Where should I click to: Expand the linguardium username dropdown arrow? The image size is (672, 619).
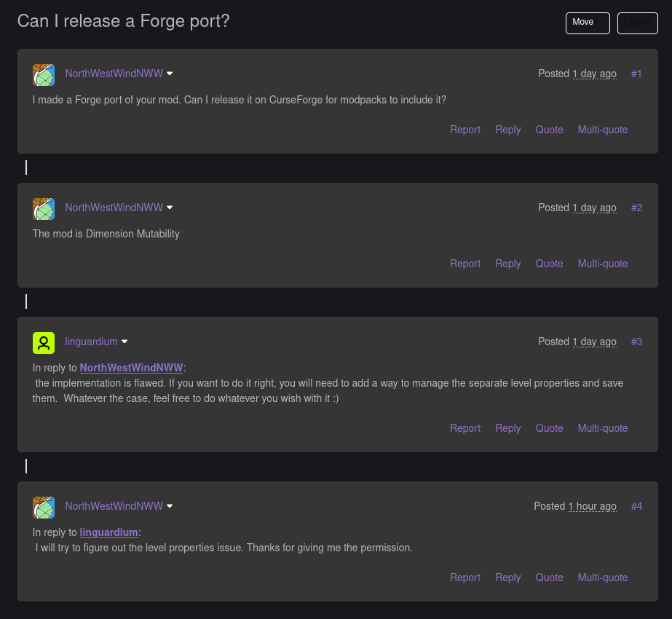pos(124,342)
